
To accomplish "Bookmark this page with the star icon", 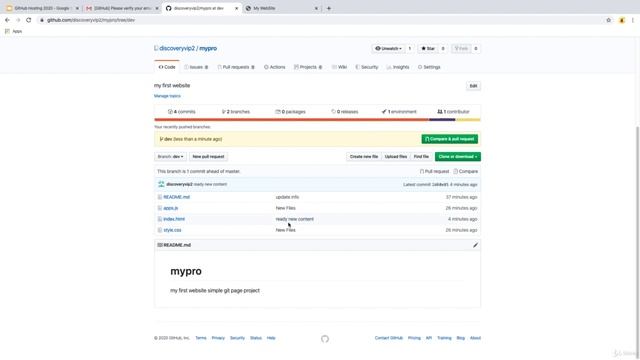I will pyautogui.click(x=609, y=20).
